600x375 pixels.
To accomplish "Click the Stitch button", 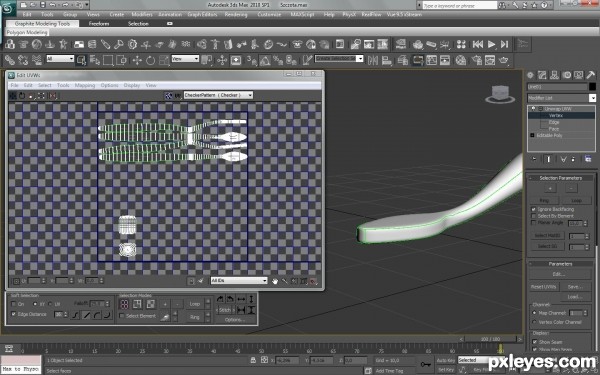I will click(x=225, y=310).
